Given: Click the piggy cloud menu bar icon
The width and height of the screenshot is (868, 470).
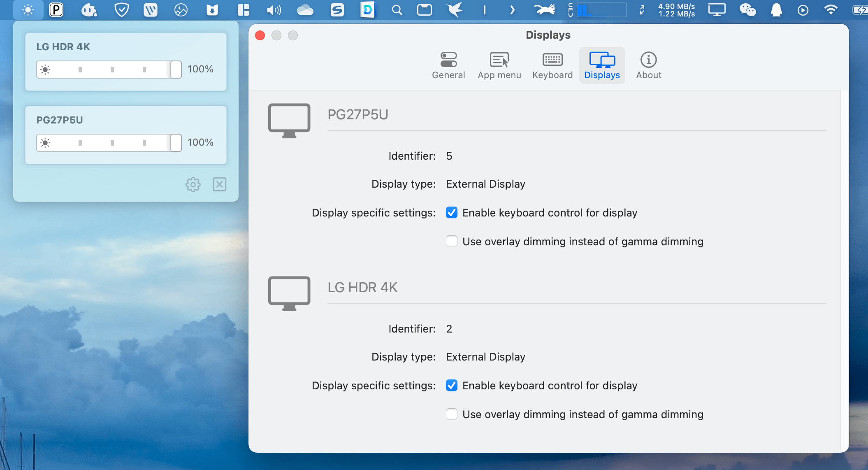Looking at the screenshot, I should tap(89, 10).
